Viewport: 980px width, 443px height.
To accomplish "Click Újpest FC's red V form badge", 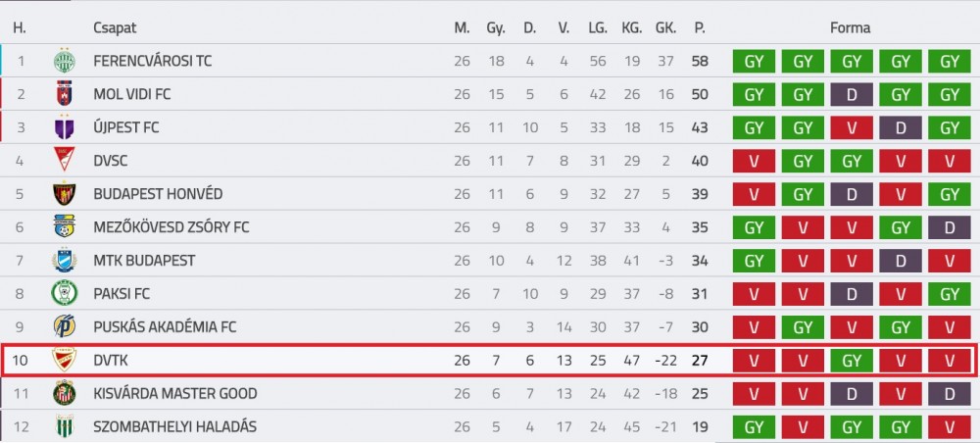I will 852,127.
